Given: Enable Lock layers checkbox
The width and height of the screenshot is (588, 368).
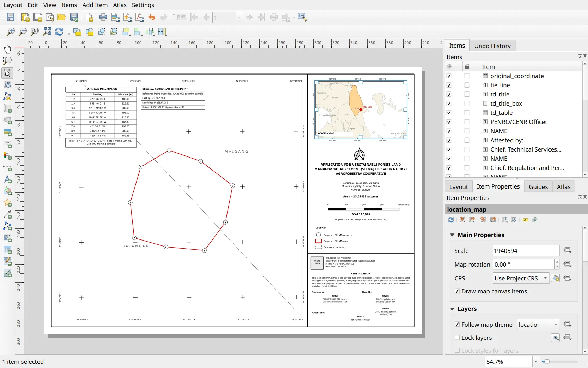Looking at the screenshot, I should coord(457,338).
